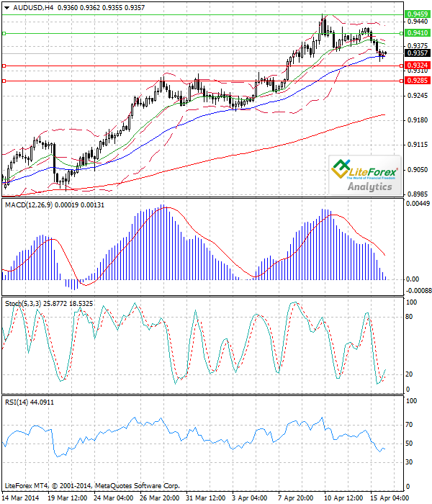Image resolution: width=432 pixels, height=504 pixels.
Task: Select the square handle on the 0.9410 line
Action: click(x=4, y=33)
